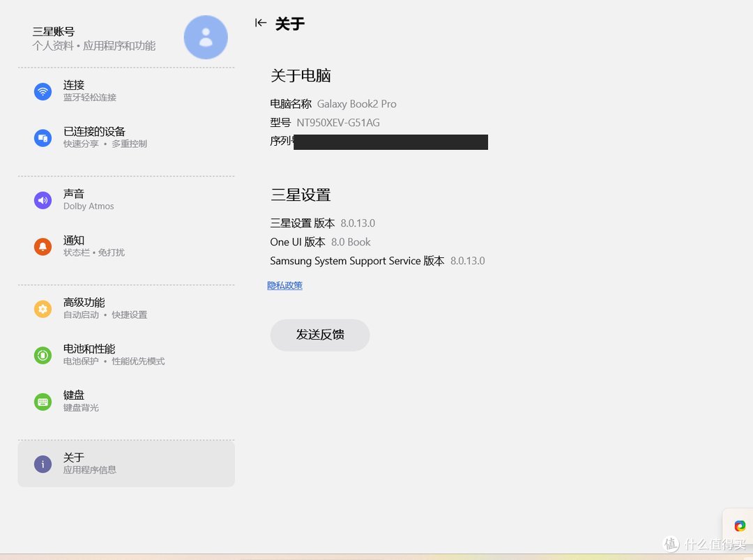Viewport: 753px width, 560px height.
Task: Click the Wi-Fi icon for 连接
Action: [x=43, y=91]
